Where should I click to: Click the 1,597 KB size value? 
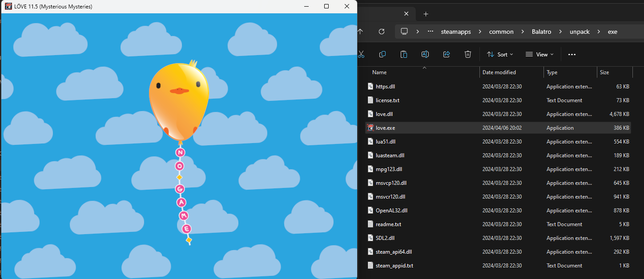619,238
